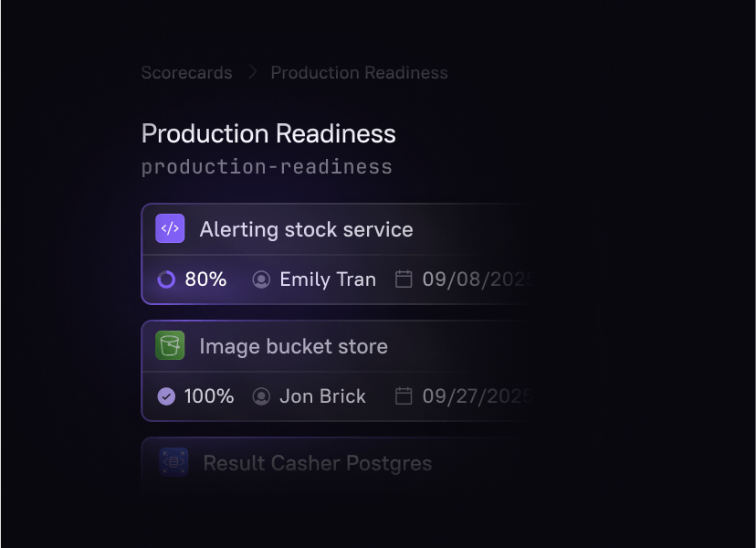Select the Production Readiness breadcrumb item
The width and height of the screenshot is (756, 548).
(359, 73)
